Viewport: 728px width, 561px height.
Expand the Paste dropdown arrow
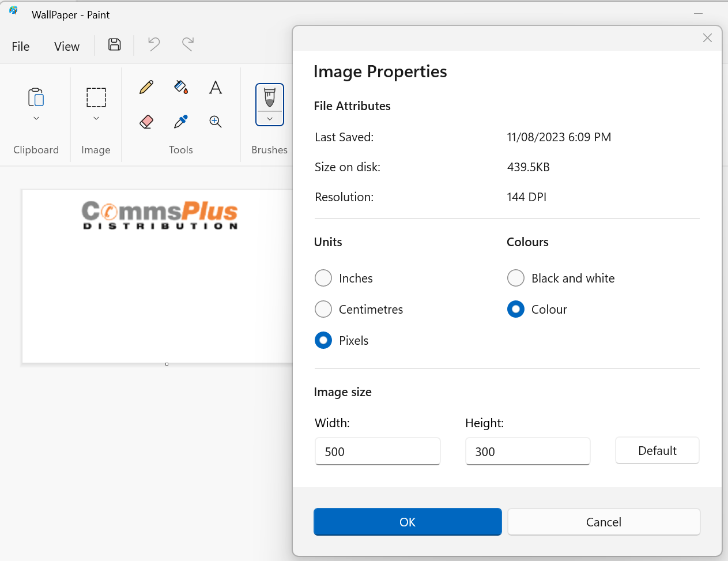[36, 118]
